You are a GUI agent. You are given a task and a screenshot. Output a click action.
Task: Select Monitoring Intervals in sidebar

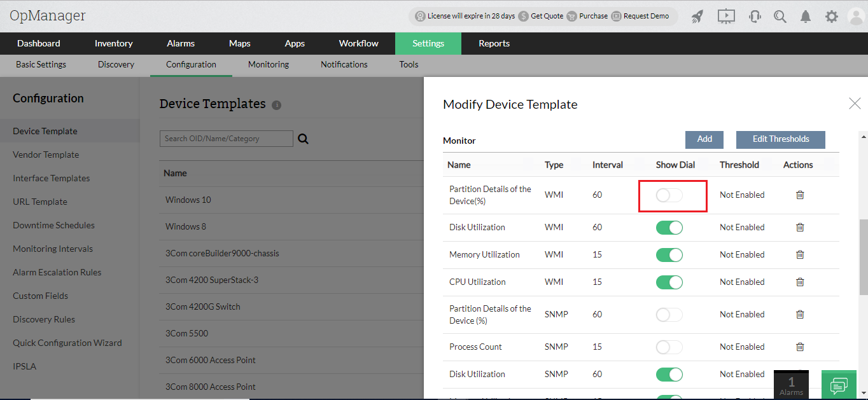click(x=53, y=249)
